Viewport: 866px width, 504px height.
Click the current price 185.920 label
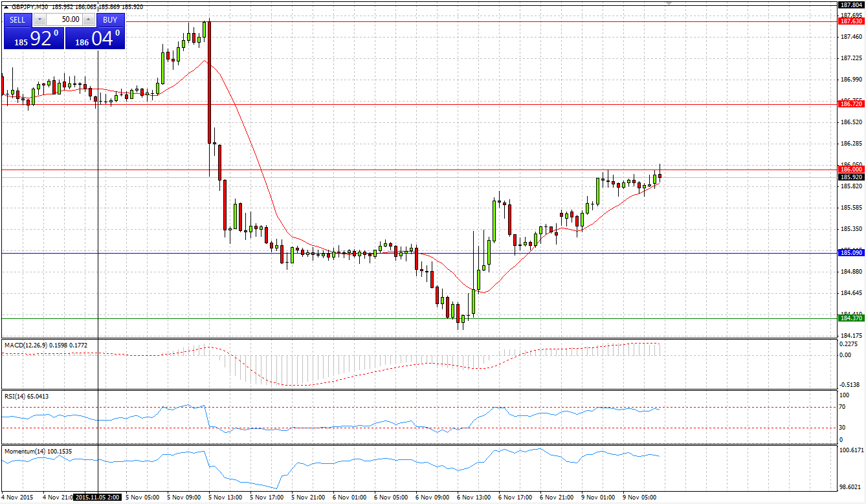[850, 177]
